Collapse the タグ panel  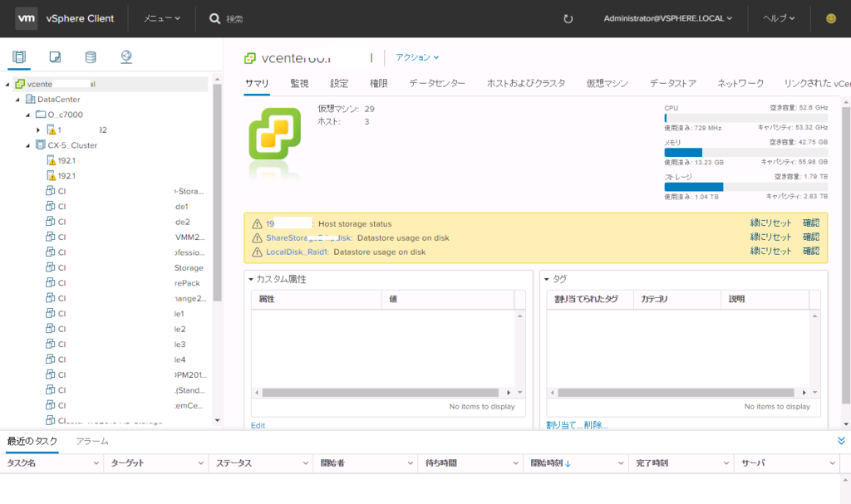click(x=547, y=279)
